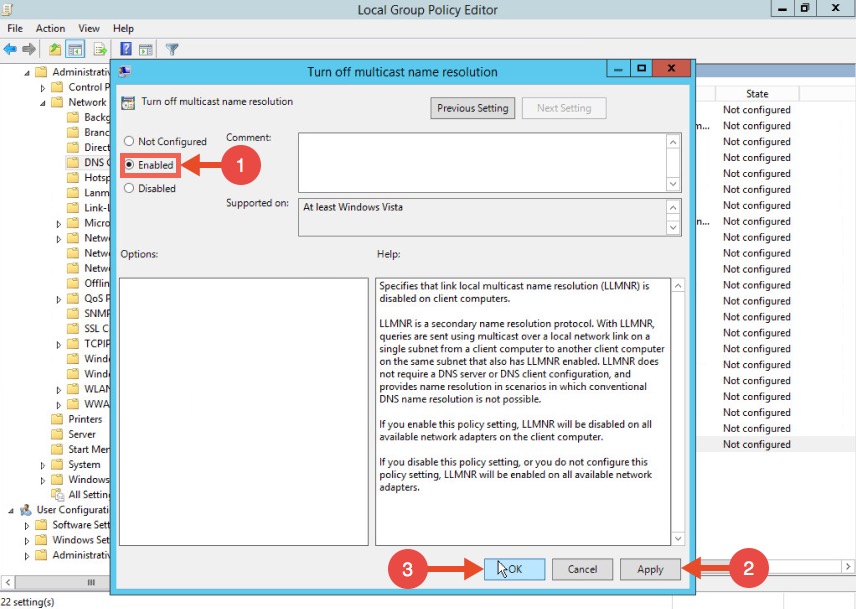
Task: Open the Action menu
Action: [50, 29]
